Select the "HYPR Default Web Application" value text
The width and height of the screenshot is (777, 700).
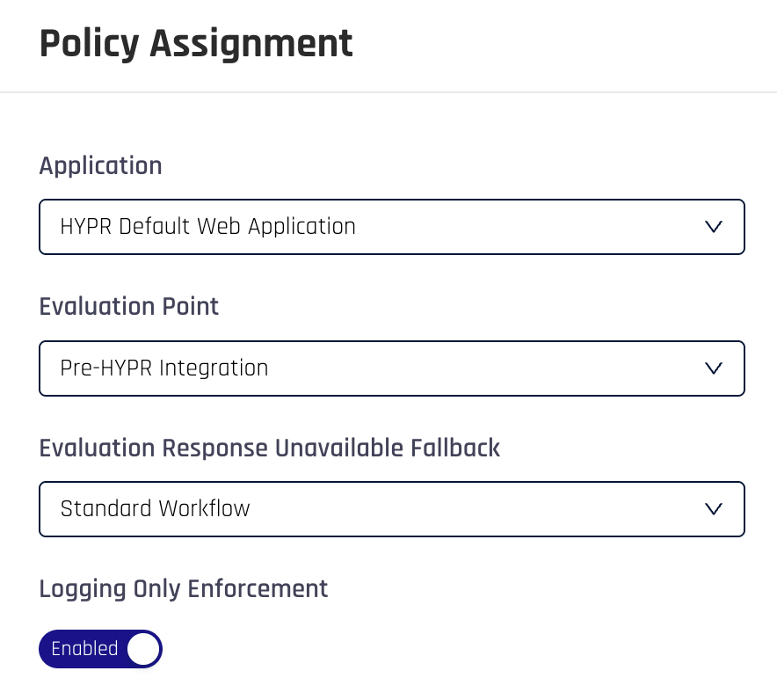click(x=208, y=227)
